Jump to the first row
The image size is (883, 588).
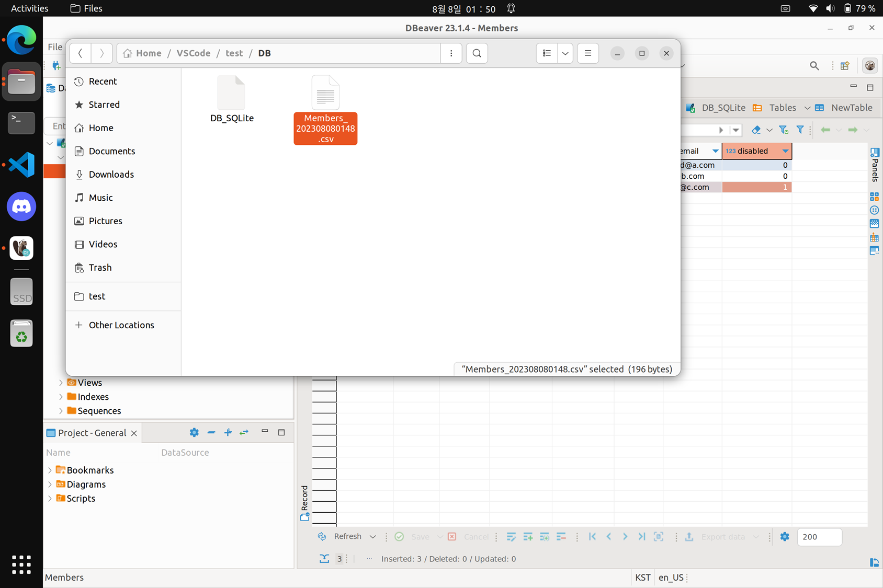pos(592,537)
